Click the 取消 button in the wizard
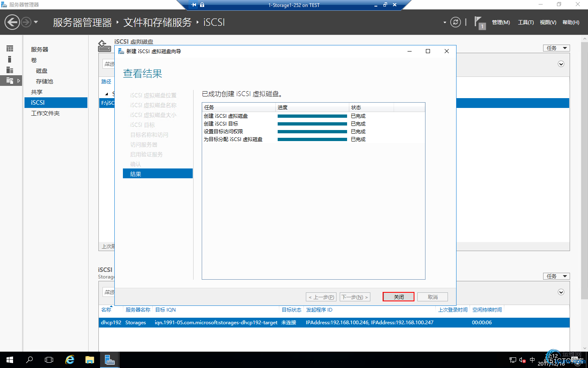This screenshot has width=588, height=368. pyautogui.click(x=433, y=297)
